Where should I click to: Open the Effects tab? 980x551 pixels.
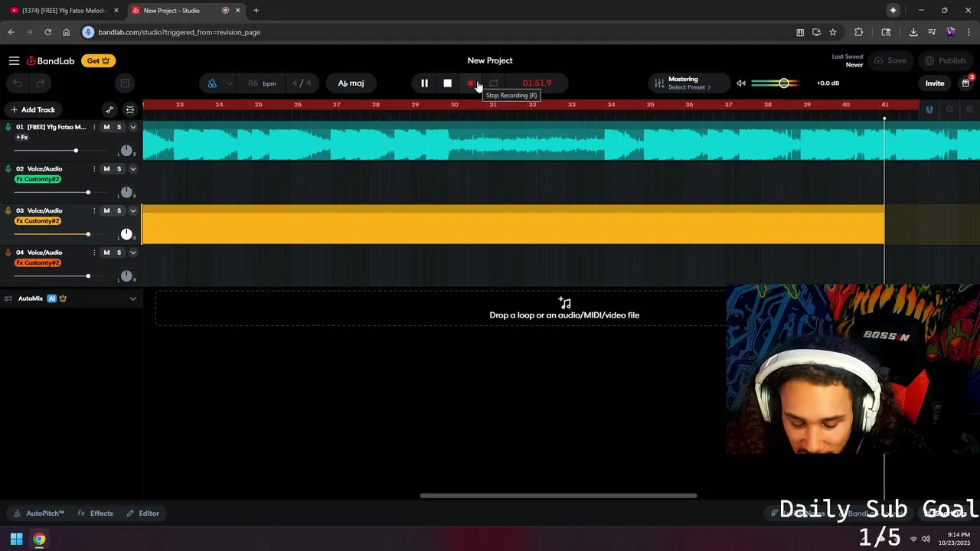tap(96, 514)
